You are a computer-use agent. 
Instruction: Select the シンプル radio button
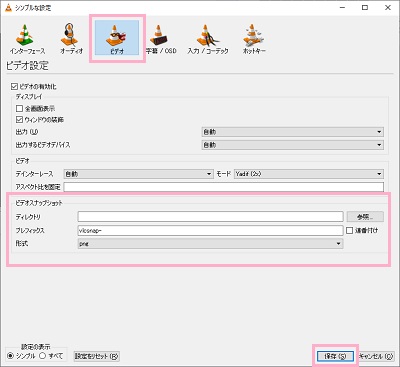point(10,356)
